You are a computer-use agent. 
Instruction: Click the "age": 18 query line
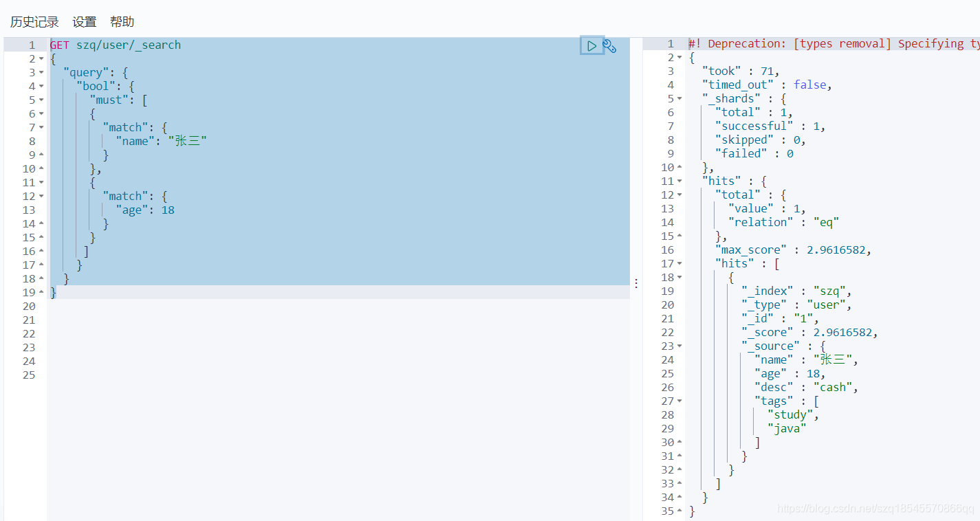pyautogui.click(x=145, y=210)
